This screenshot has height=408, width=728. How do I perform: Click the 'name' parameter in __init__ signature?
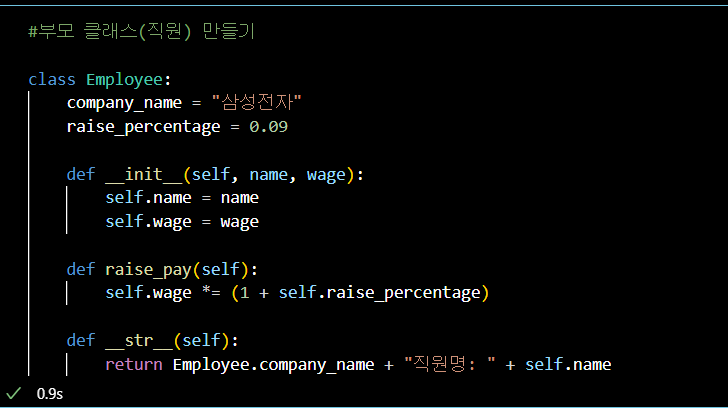(268, 175)
